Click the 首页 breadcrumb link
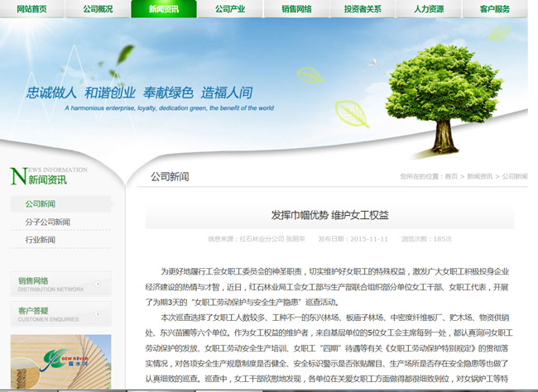This screenshot has width=538, height=392. 450,176
